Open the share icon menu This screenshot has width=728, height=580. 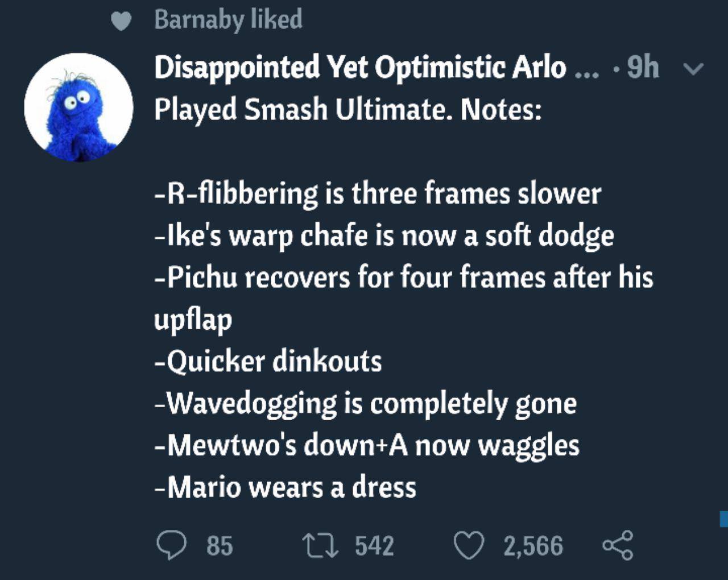[617, 545]
